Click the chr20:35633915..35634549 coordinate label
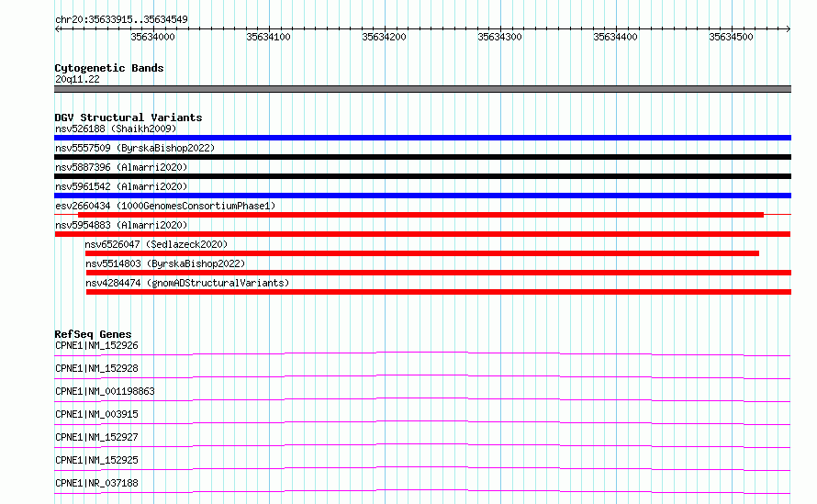The width and height of the screenshot is (817, 504). click(x=121, y=20)
